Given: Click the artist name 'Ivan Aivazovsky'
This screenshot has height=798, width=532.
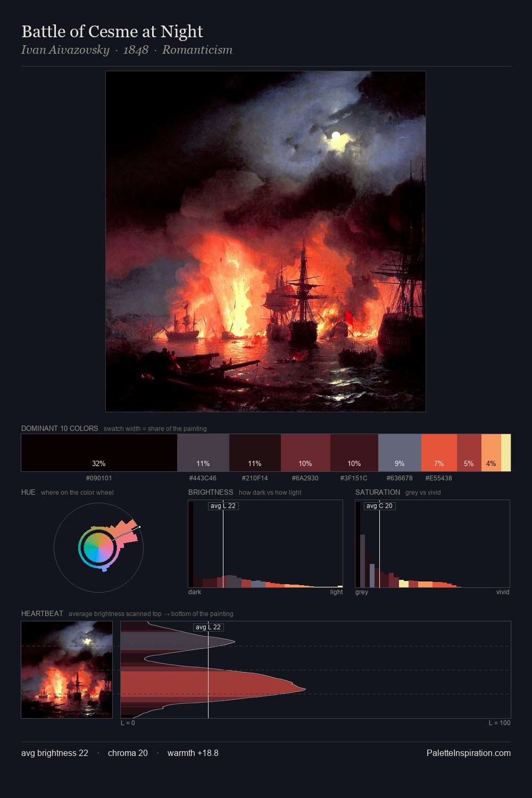Looking at the screenshot, I should pos(65,50).
